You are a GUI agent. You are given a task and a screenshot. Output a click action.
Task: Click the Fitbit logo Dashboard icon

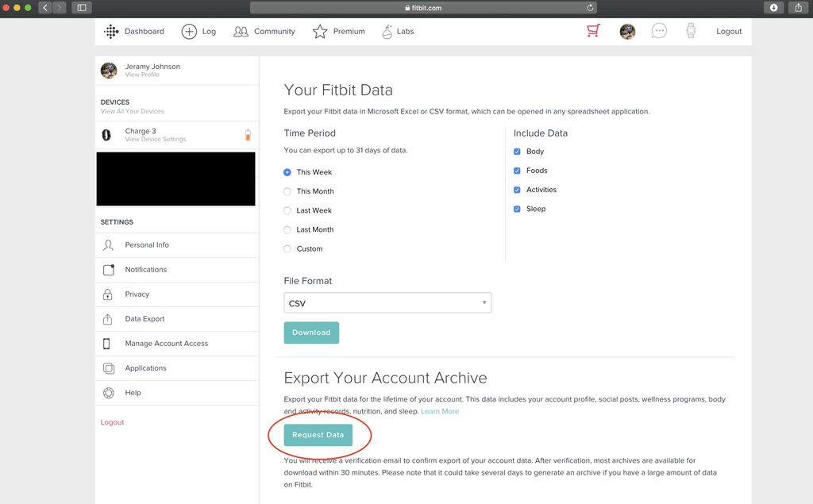(110, 31)
